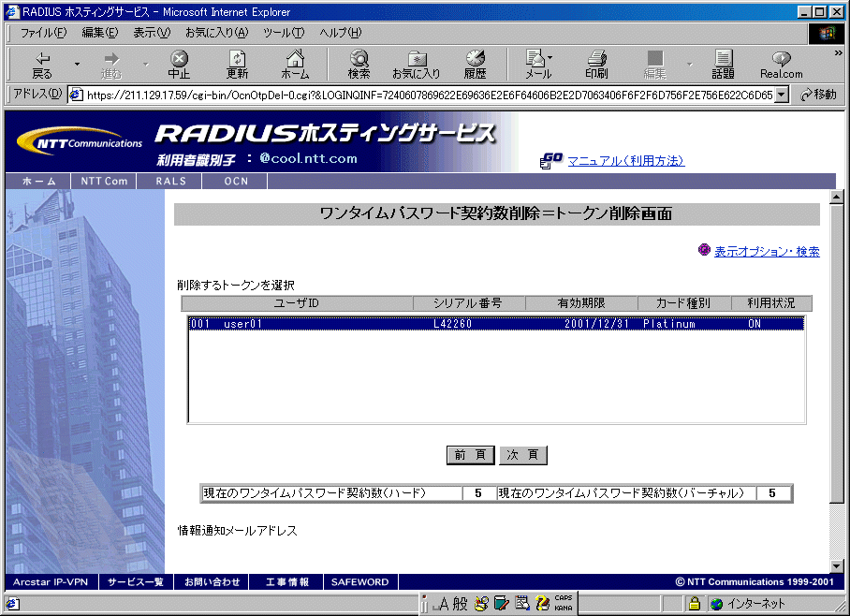
Task: Click the Home (ホーム) toolbar icon
Action: [295, 64]
